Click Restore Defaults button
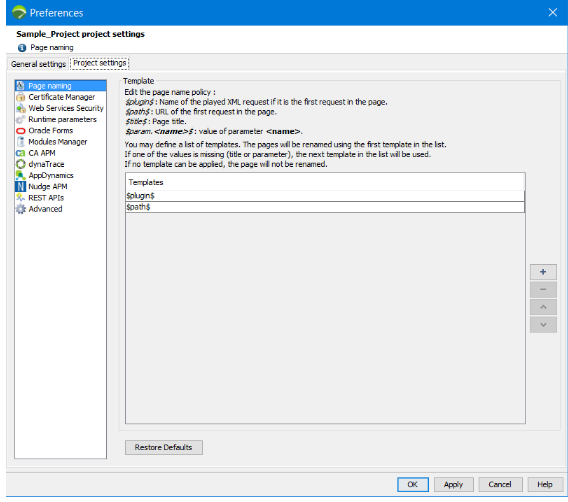Image resolution: width=568 pixels, height=502 pixels. point(164,448)
